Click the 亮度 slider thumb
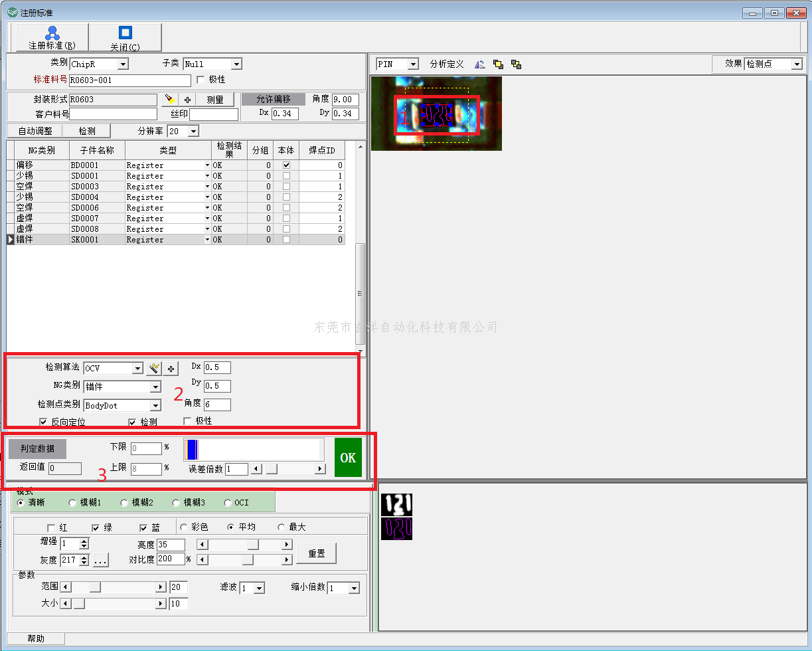 pyautogui.click(x=253, y=545)
